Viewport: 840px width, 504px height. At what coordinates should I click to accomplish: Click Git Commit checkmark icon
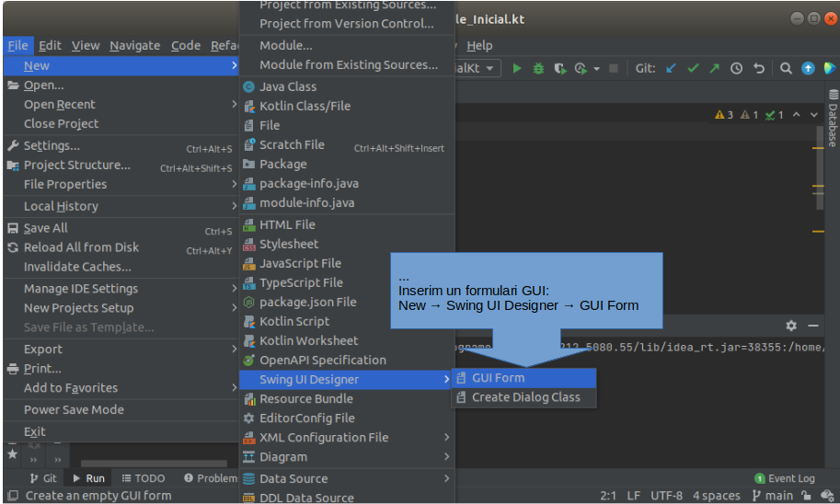tap(693, 69)
